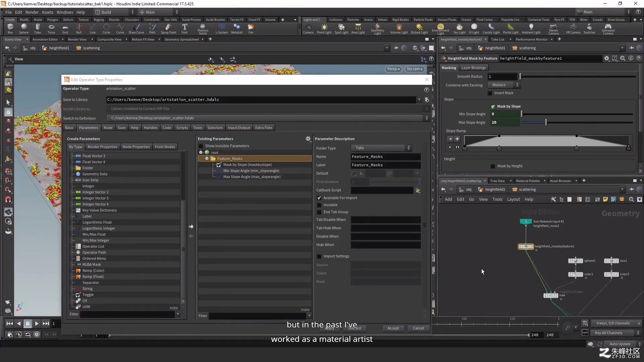The height and width of the screenshot is (362, 644).
Task: Select Ramp (Float) parameter type
Action: (x=93, y=277)
